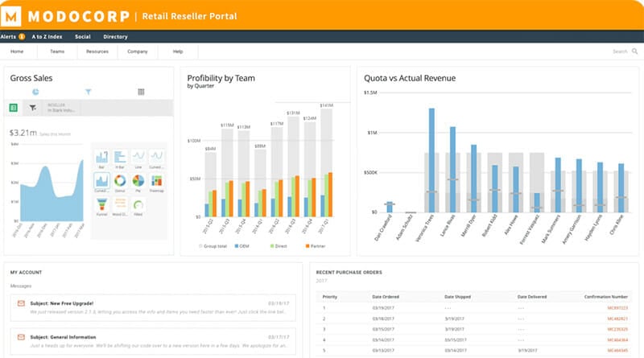Open the Reseller filter value field
This screenshot has width=644, height=358.
click(x=61, y=108)
